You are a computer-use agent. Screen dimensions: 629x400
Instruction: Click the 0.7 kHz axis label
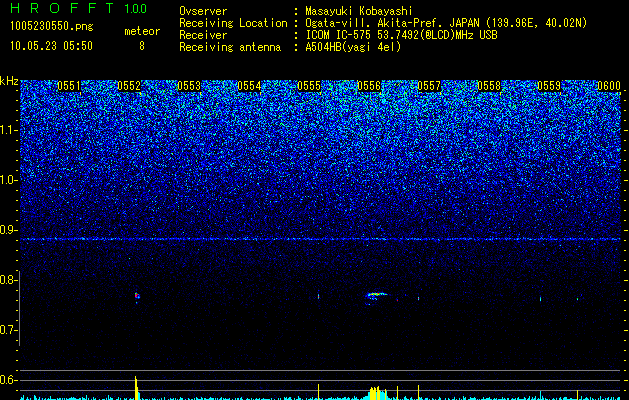coord(8,330)
